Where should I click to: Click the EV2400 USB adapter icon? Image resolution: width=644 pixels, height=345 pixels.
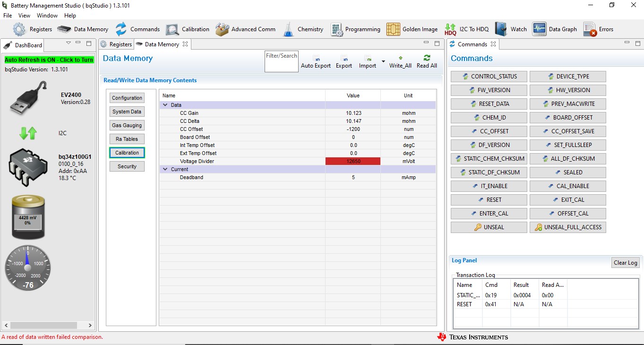click(x=29, y=98)
